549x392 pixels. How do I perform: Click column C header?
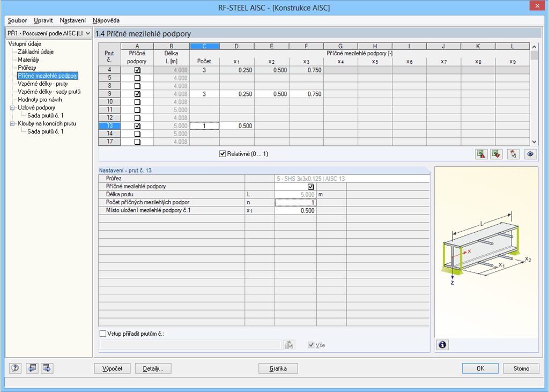click(204, 46)
